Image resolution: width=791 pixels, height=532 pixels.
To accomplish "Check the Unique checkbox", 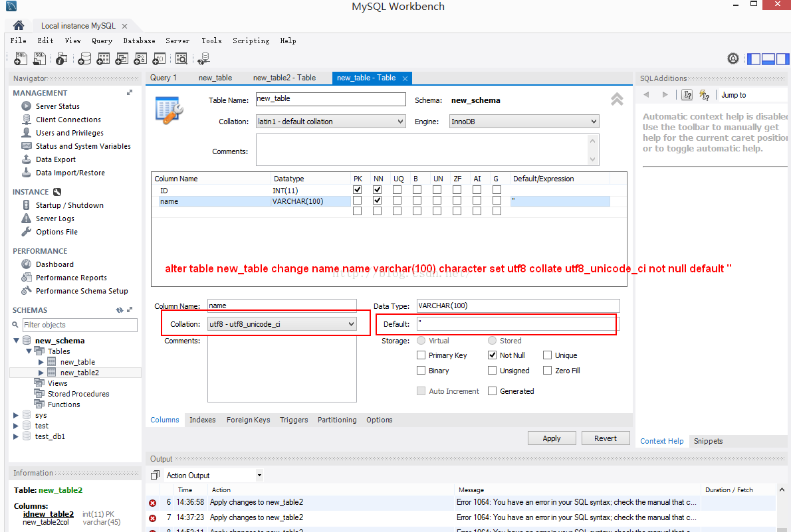I will pos(547,355).
